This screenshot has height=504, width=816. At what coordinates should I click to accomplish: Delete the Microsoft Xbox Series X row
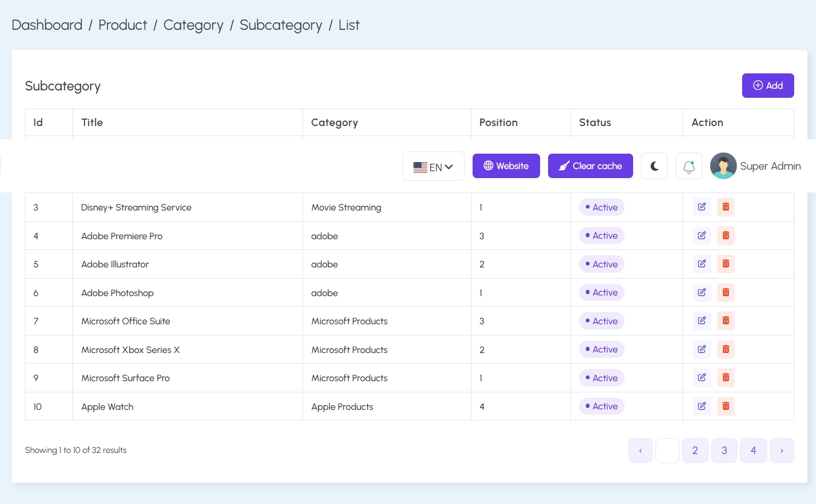726,349
